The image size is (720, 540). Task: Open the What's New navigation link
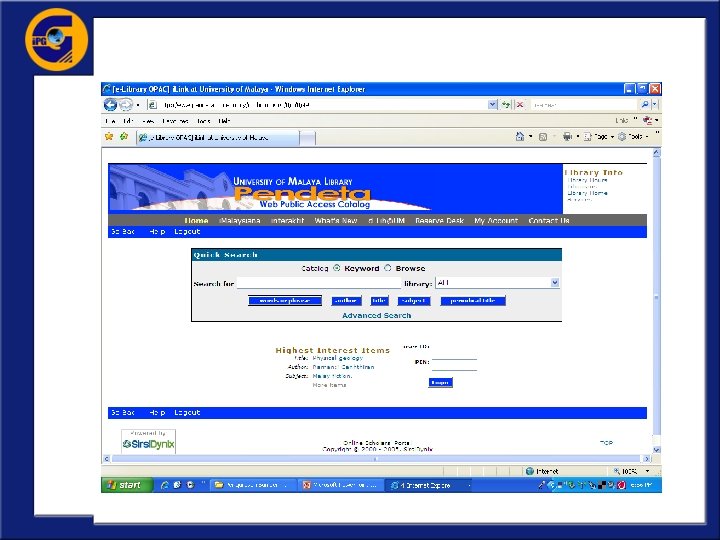(x=336, y=220)
